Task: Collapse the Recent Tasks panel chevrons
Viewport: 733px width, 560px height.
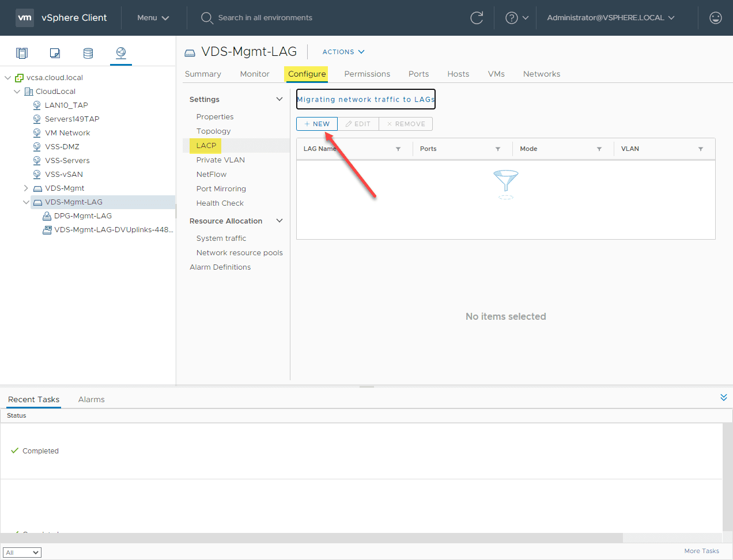Action: coord(724,398)
